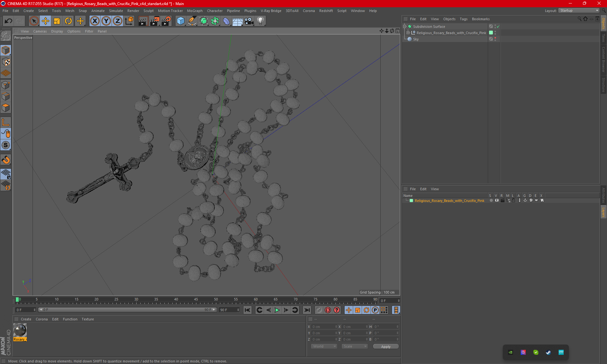Open the Spline pen tool
This screenshot has height=364, width=607.
(x=192, y=21)
